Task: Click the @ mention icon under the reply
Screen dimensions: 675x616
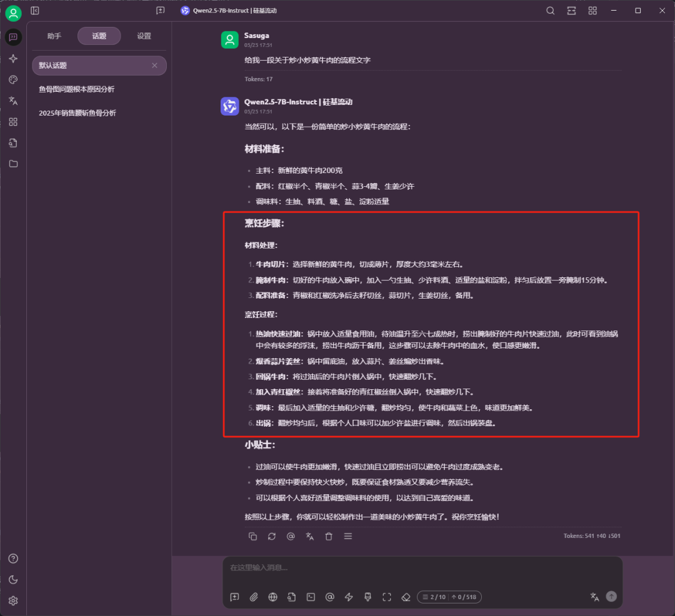Action: [291, 537]
